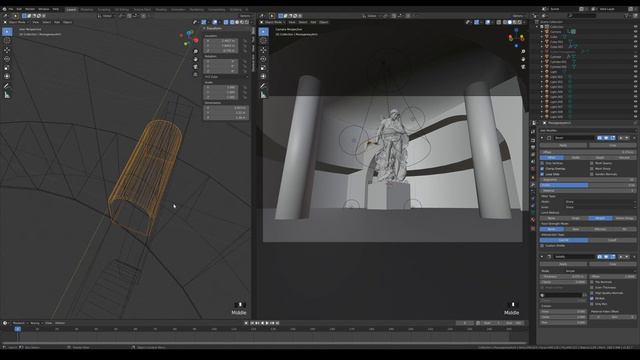This screenshot has width=640, height=360.
Task: Click the Play animation button in timeline
Action: tap(267, 323)
